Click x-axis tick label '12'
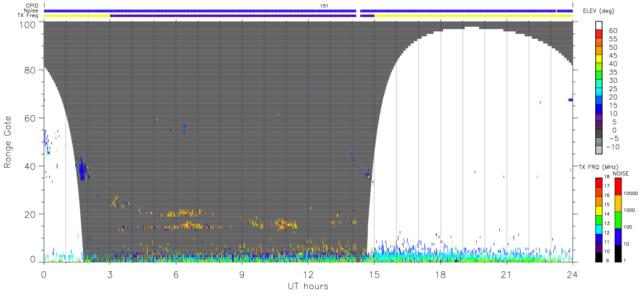 (x=308, y=275)
